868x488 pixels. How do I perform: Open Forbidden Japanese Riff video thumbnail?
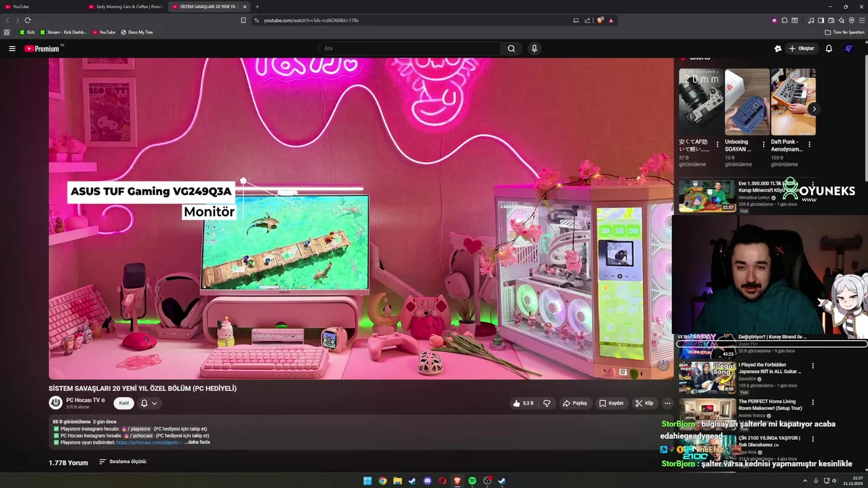[x=707, y=378]
